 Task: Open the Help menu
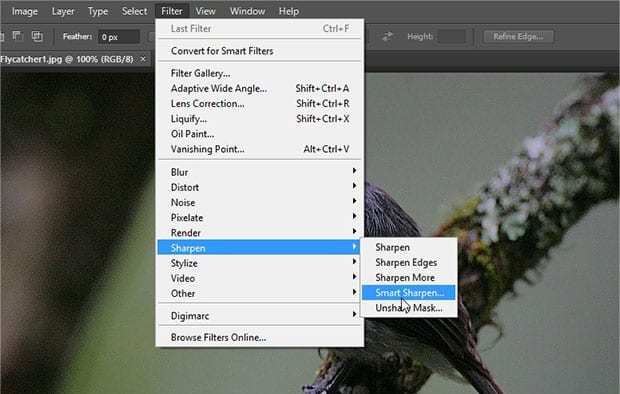pyautogui.click(x=289, y=11)
